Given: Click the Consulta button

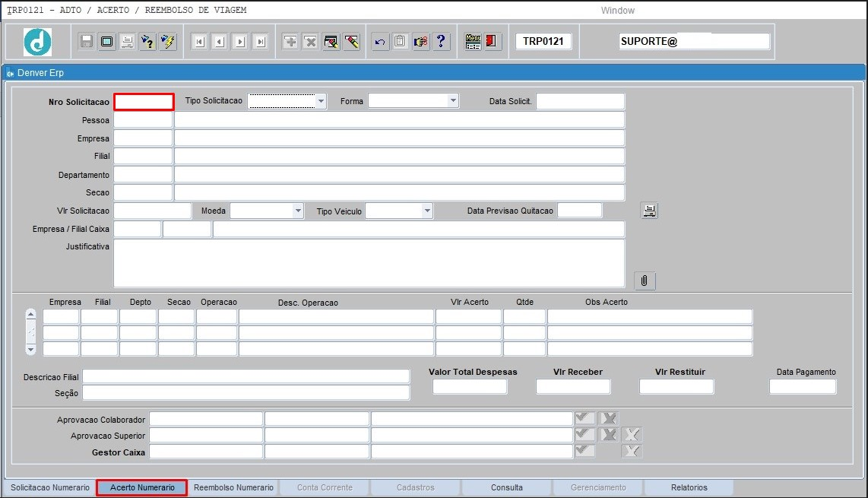Looking at the screenshot, I should tap(506, 487).
